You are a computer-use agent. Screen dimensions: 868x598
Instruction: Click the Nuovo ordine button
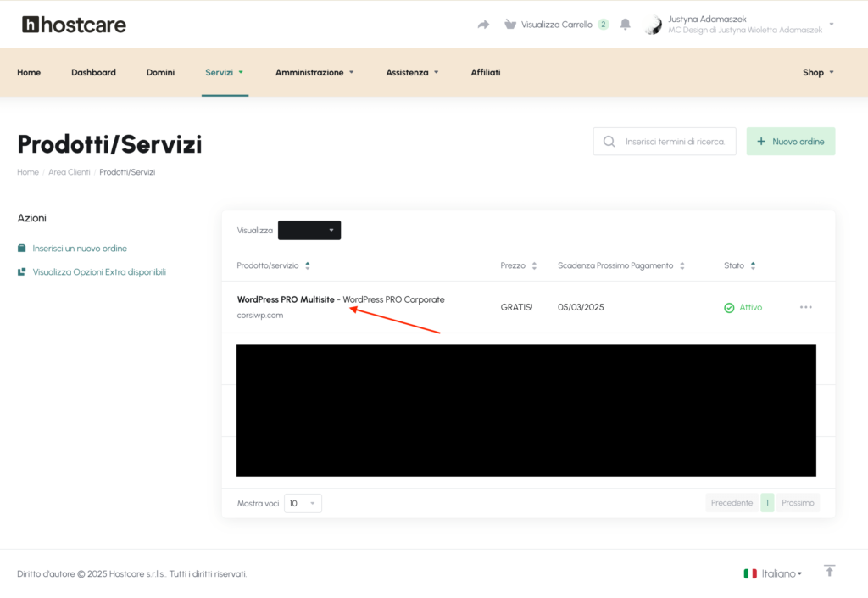pos(791,141)
